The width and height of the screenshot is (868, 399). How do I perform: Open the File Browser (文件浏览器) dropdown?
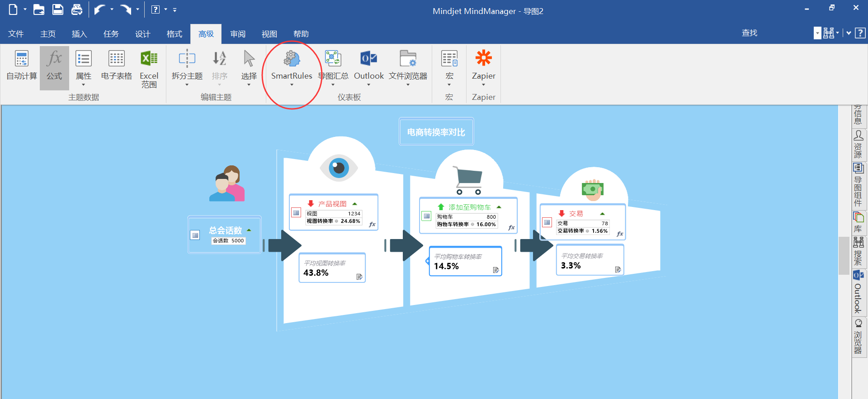408,85
